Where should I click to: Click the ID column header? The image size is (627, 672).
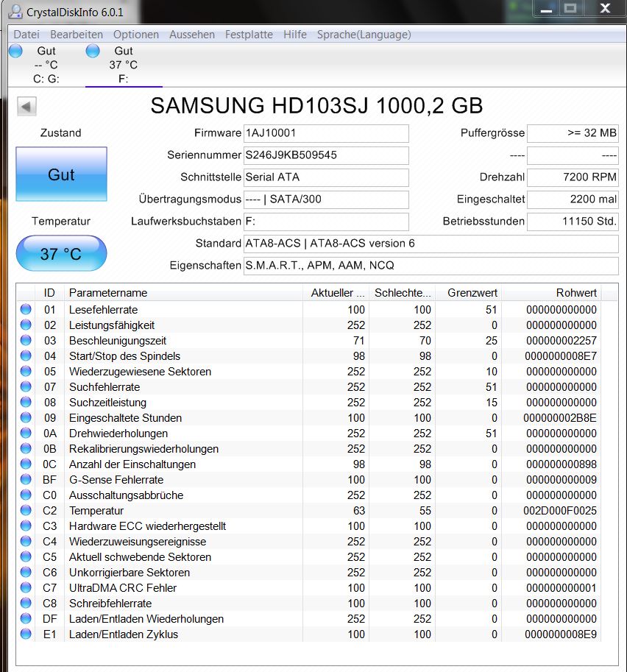(x=50, y=293)
